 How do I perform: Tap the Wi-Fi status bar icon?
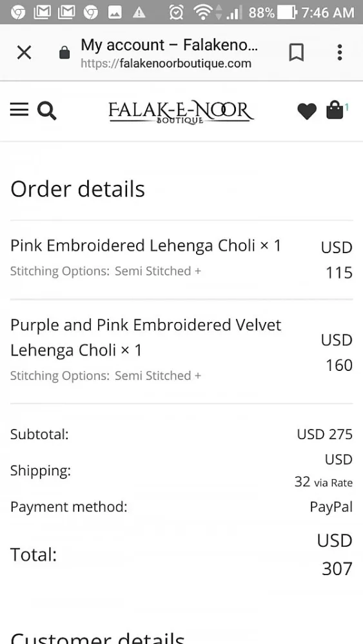(x=203, y=12)
